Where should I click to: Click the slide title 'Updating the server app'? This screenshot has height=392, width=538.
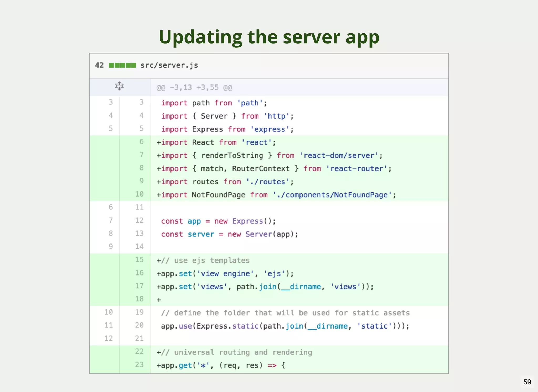pos(269,37)
